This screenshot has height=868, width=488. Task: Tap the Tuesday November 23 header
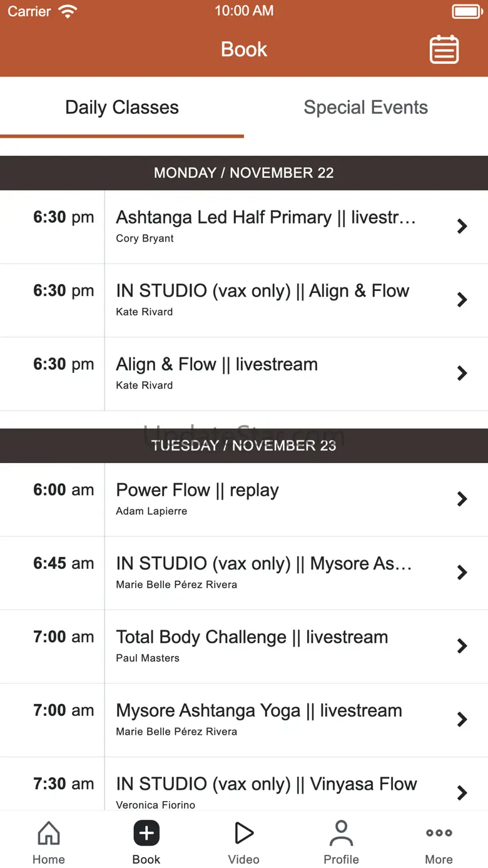pyautogui.click(x=244, y=446)
